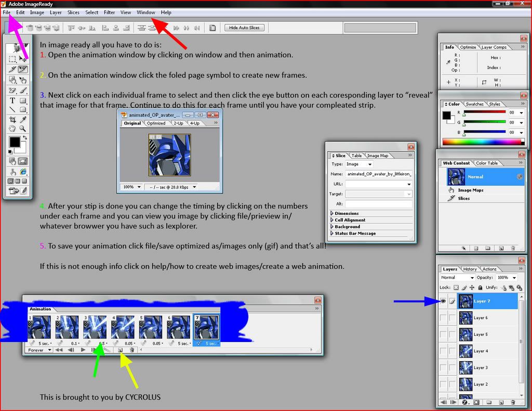The image size is (532, 411).
Task: Open slice Type Image dropdown
Action: tap(359, 164)
